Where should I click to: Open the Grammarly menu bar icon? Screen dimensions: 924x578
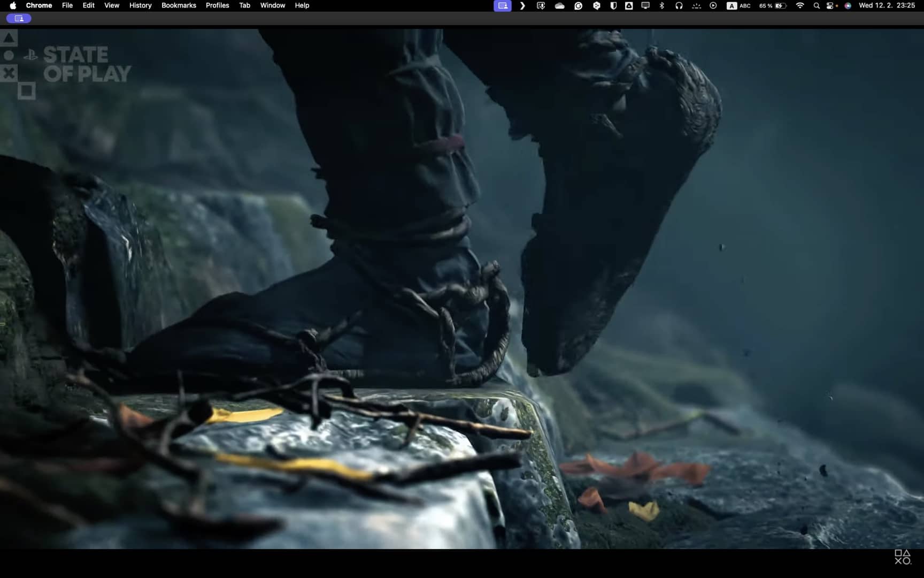(578, 5)
